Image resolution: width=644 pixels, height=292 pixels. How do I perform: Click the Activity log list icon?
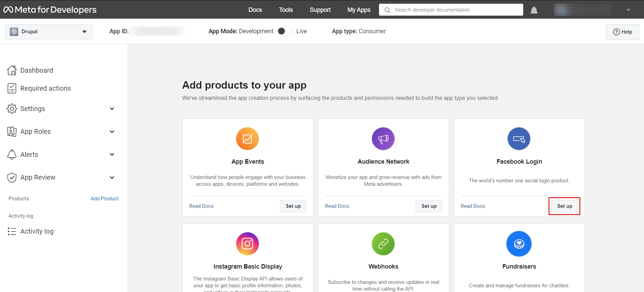click(x=12, y=231)
